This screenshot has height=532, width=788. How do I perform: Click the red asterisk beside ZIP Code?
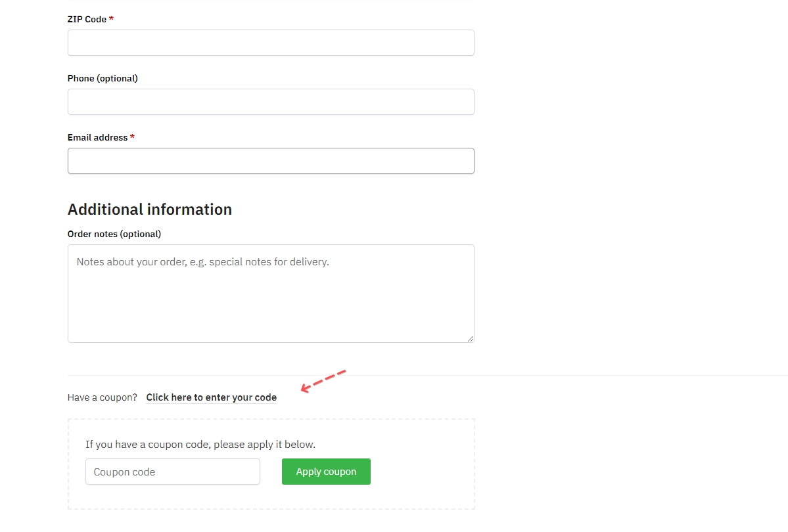point(111,19)
